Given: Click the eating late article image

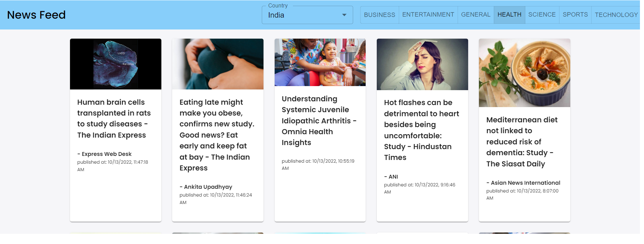Looking at the screenshot, I should [x=218, y=64].
